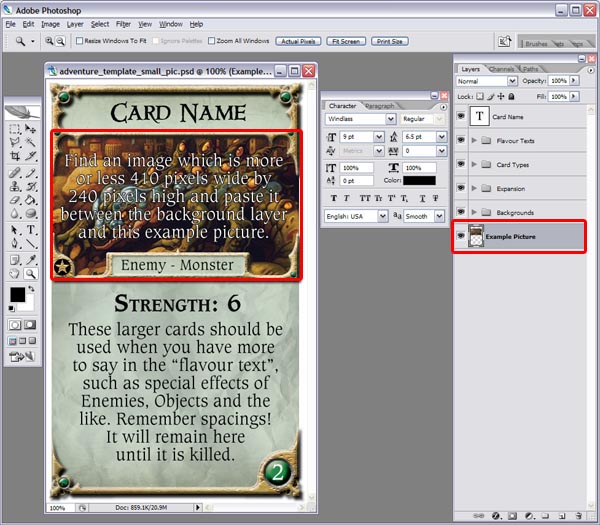The width and height of the screenshot is (600, 525).
Task: Select the Rectangular Marquee tool
Action: tap(15, 129)
